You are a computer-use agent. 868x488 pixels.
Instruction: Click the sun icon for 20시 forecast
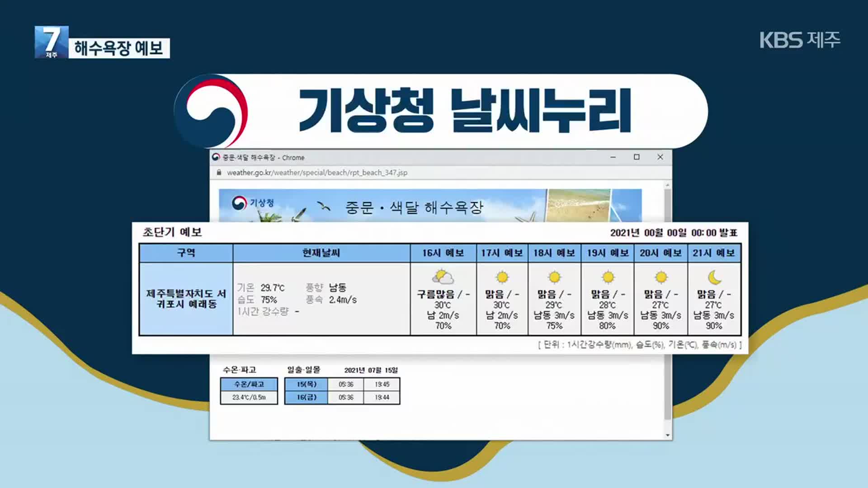661,277
